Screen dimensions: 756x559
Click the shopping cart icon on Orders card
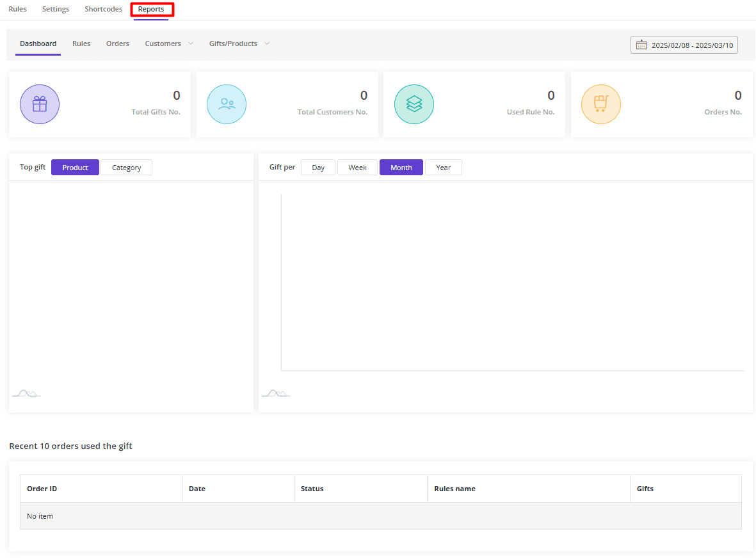tap(600, 103)
